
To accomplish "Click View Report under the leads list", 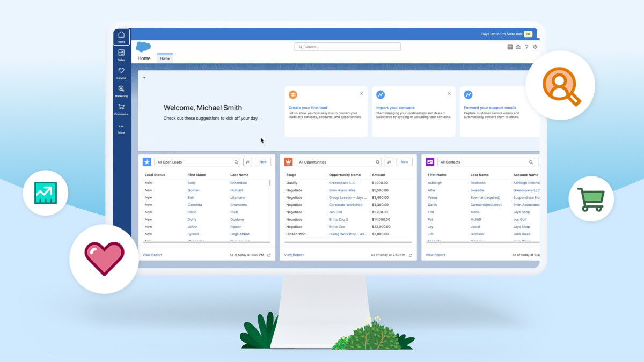I will coord(152,254).
